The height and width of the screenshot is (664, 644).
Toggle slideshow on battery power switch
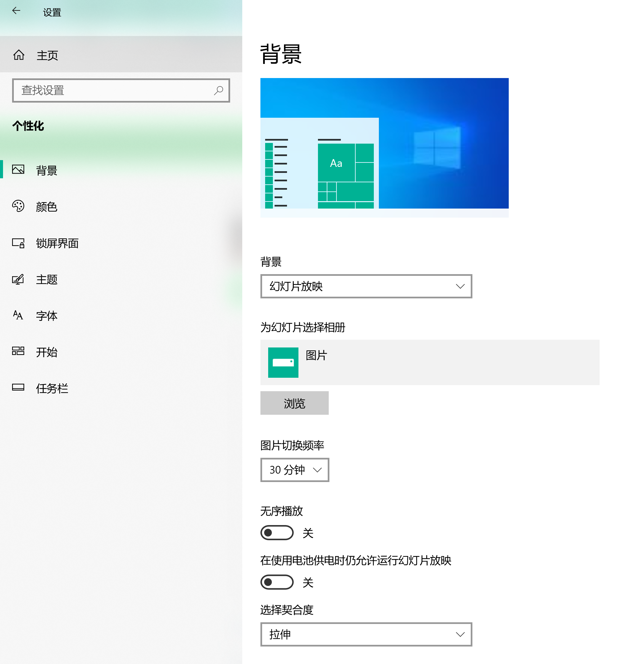pos(277,582)
